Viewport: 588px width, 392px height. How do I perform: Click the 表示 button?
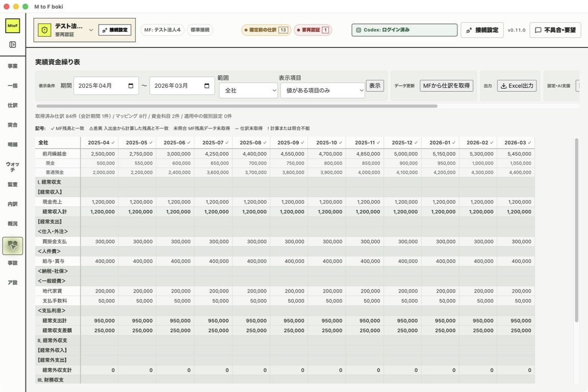point(375,86)
